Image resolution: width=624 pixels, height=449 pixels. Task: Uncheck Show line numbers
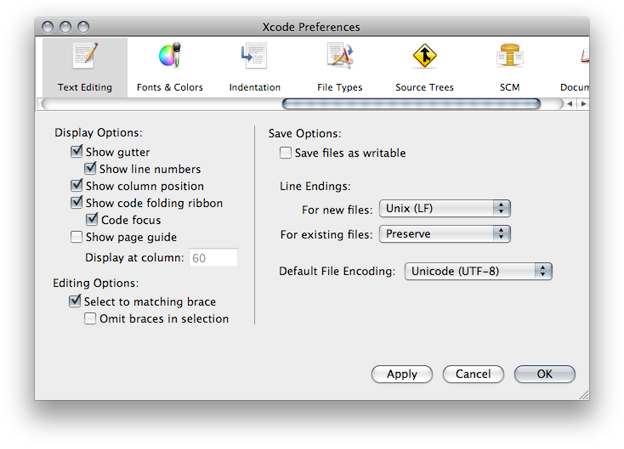click(x=90, y=168)
